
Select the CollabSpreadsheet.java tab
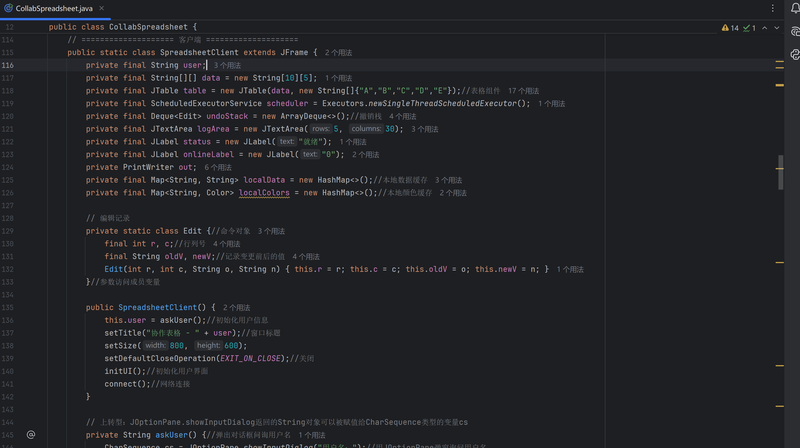pyautogui.click(x=54, y=8)
